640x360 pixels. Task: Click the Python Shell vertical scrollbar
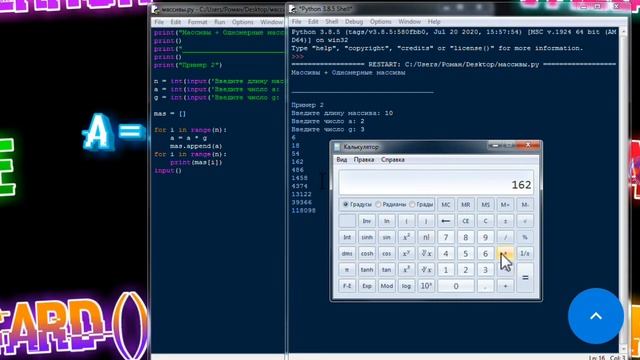(623, 190)
